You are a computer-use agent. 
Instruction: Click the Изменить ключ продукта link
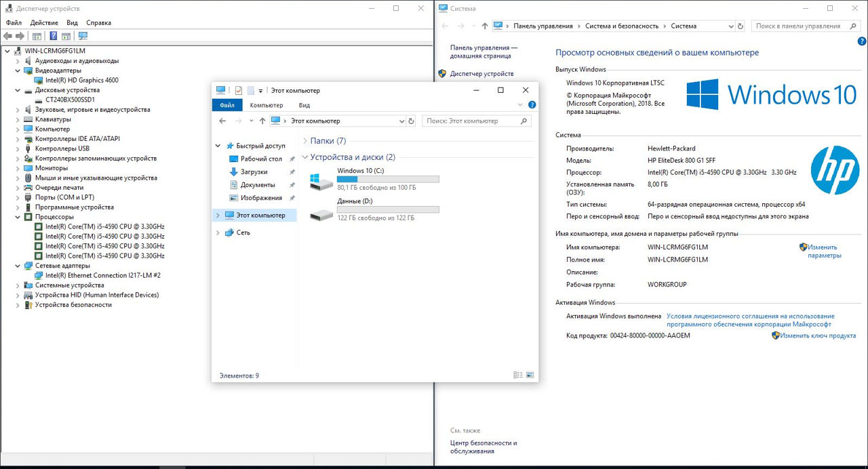pyautogui.click(x=817, y=335)
